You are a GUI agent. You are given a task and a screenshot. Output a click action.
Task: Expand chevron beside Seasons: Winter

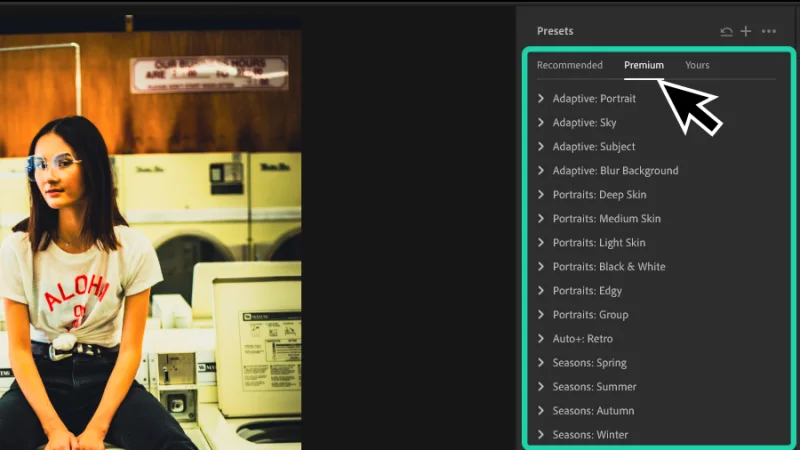[x=541, y=434]
